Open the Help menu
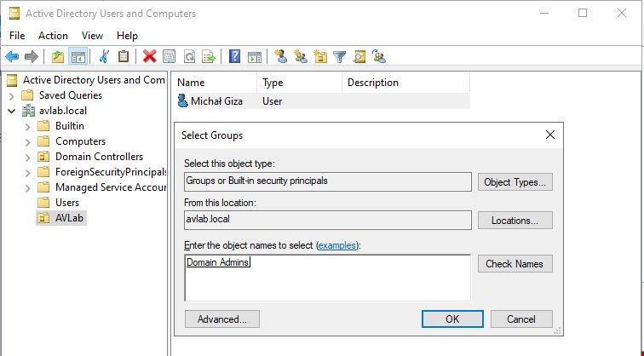This screenshot has width=644, height=356. click(127, 36)
